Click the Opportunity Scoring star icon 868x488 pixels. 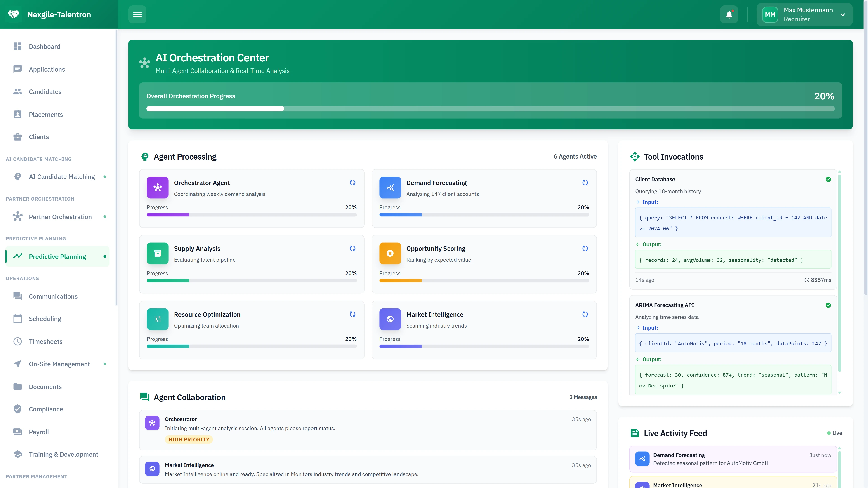point(390,253)
